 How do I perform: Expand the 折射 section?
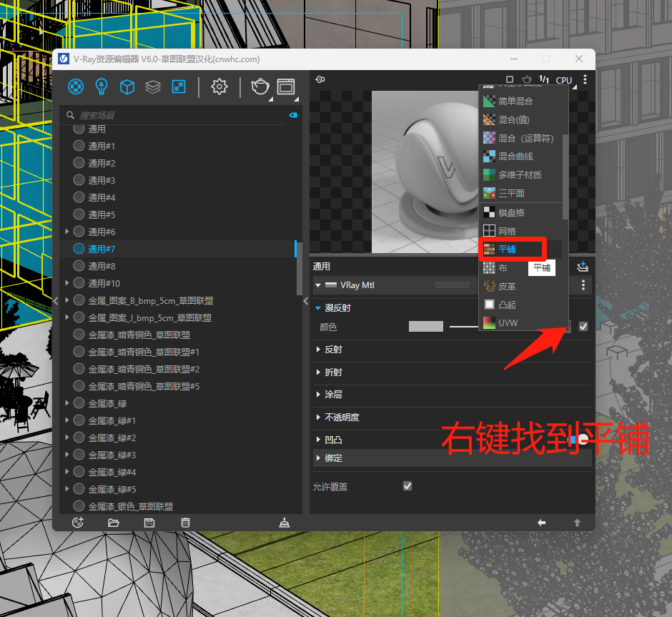point(318,372)
